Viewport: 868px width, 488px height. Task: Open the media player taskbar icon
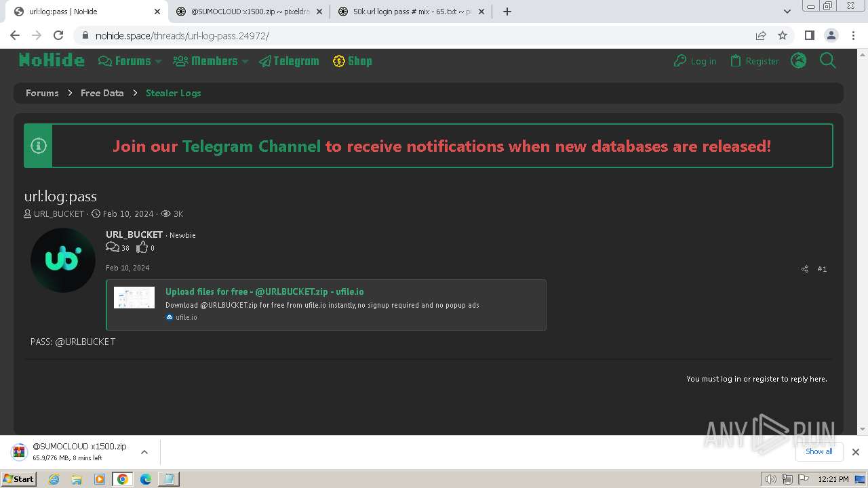pyautogui.click(x=100, y=479)
